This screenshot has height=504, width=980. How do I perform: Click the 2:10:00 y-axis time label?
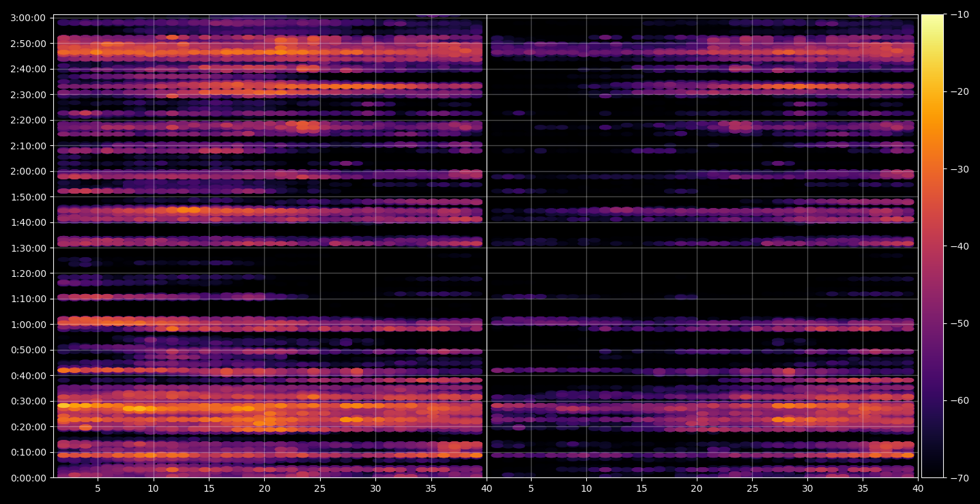pyautogui.click(x=28, y=145)
